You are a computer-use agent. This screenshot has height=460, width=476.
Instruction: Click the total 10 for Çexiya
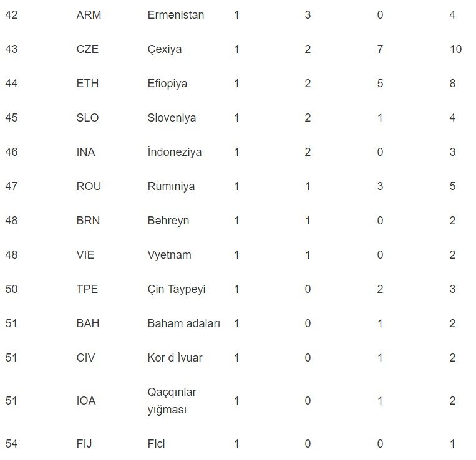pyautogui.click(x=455, y=49)
